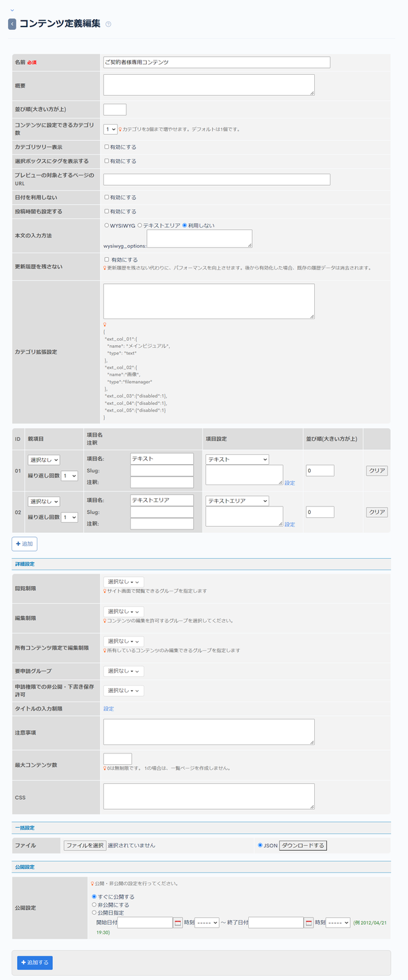This screenshot has width=408, height=980.
Task: Click row 02 注釈 field
Action: pos(162,524)
